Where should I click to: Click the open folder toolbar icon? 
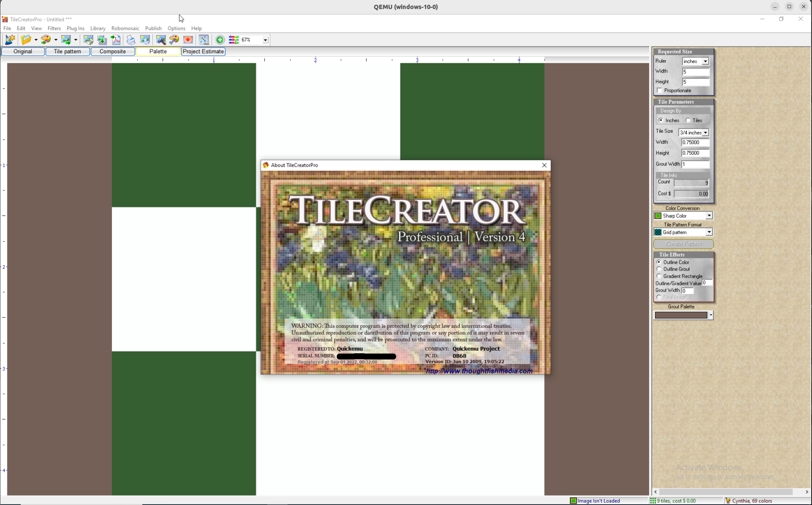point(26,40)
